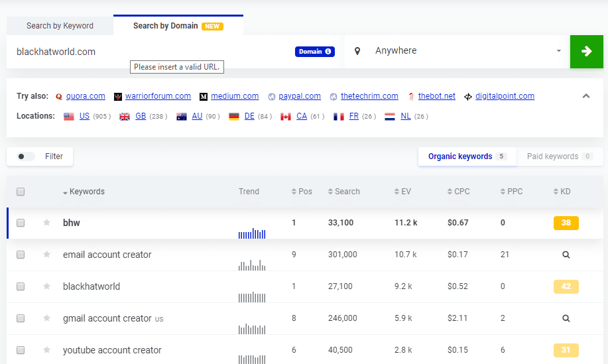Viewport: 608px width, 364px height.
Task: Click the bhw trend chart
Action: pos(252,233)
